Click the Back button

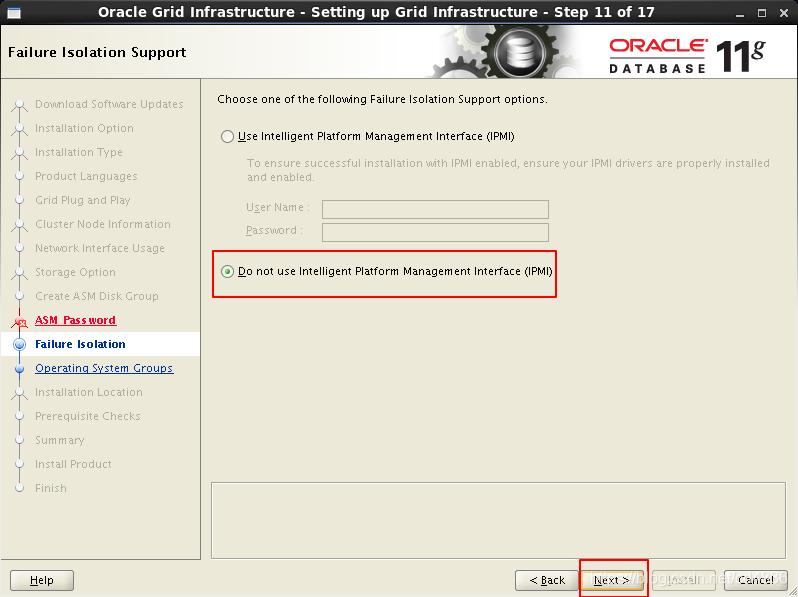547,580
